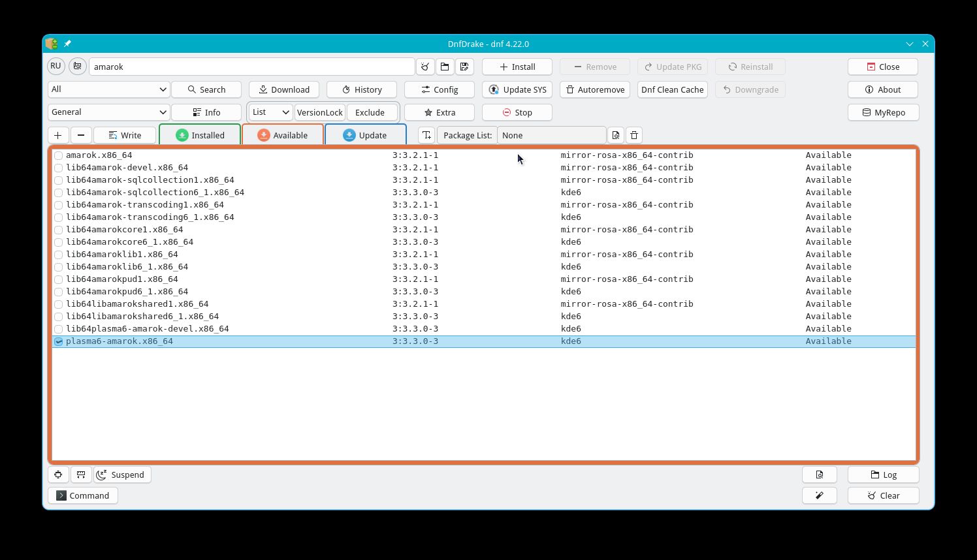Viewport: 977px width, 560px height.
Task: Focus the amarok search input field
Action: point(251,67)
